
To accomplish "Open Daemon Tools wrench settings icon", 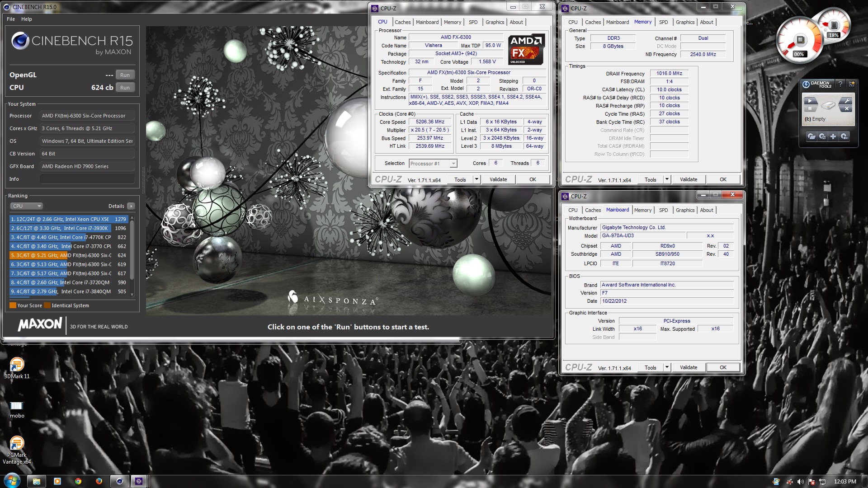I will 846,101.
